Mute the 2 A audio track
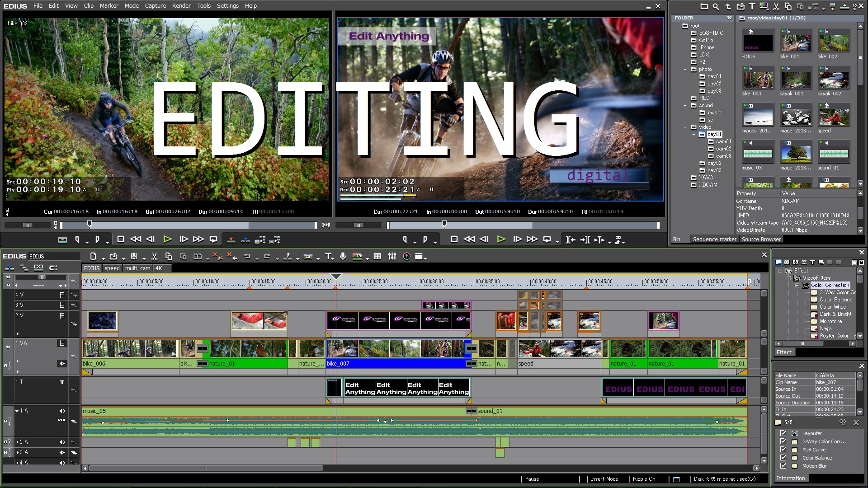The height and width of the screenshot is (488, 868). click(62, 442)
